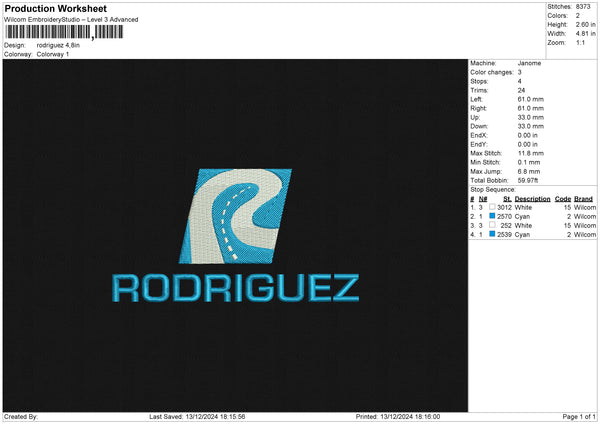The image size is (600, 424).
Task: Click the machine name 'Janome'
Action: 529,63
